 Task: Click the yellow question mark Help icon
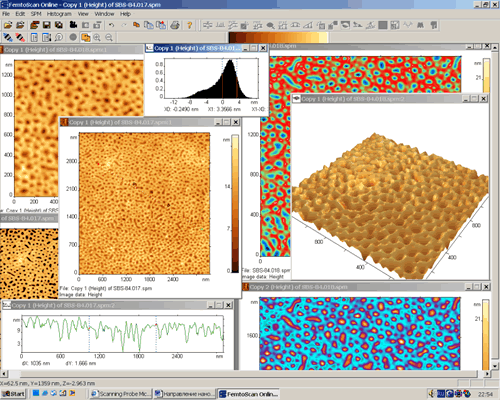(189, 25)
